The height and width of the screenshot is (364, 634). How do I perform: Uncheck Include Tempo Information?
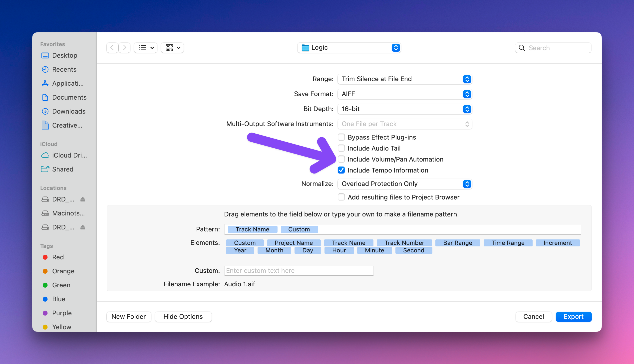pyautogui.click(x=341, y=170)
